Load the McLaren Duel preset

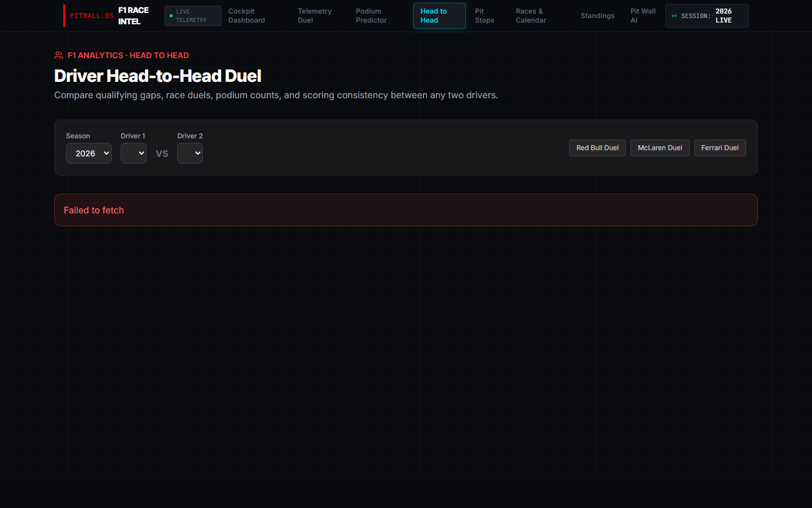(x=660, y=148)
